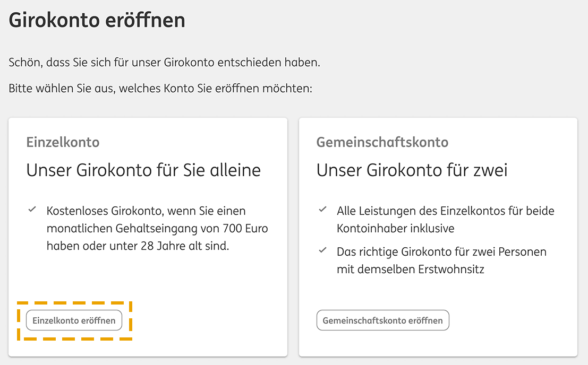Image resolution: width=588 pixels, height=365 pixels.
Task: Click the "Einzelkonto eröffnen" button
Action: 74,320
